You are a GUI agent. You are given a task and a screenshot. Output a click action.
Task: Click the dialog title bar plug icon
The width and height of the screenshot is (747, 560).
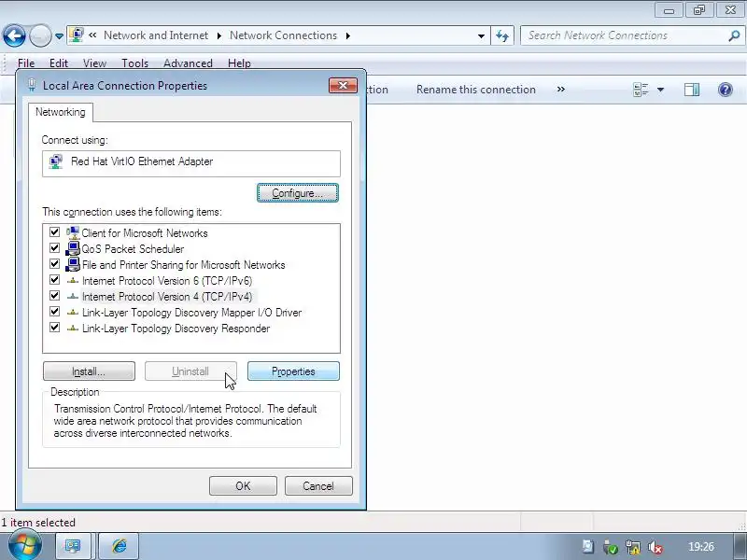32,86
